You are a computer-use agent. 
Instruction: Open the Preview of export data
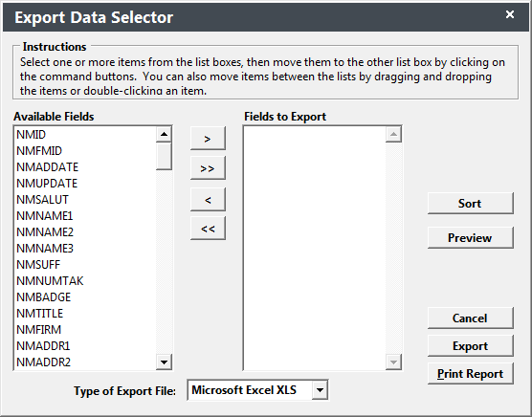470,237
